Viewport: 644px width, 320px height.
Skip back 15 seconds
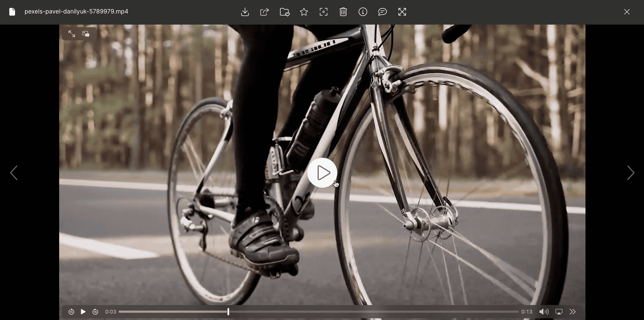[x=71, y=311]
